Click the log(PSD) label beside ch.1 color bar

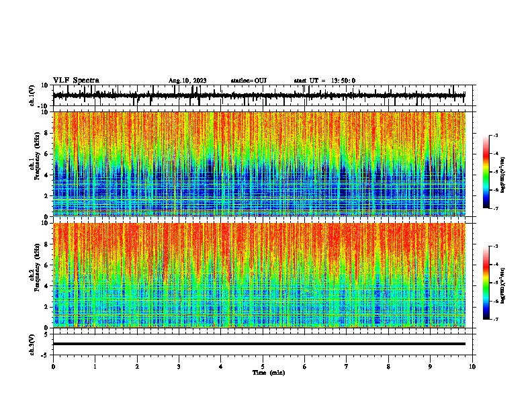click(502, 175)
